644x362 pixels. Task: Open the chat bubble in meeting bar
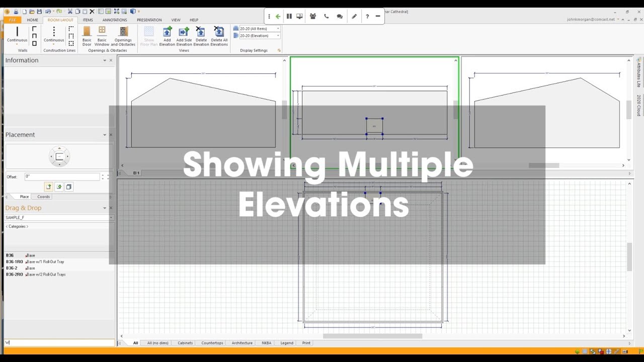coord(340,16)
